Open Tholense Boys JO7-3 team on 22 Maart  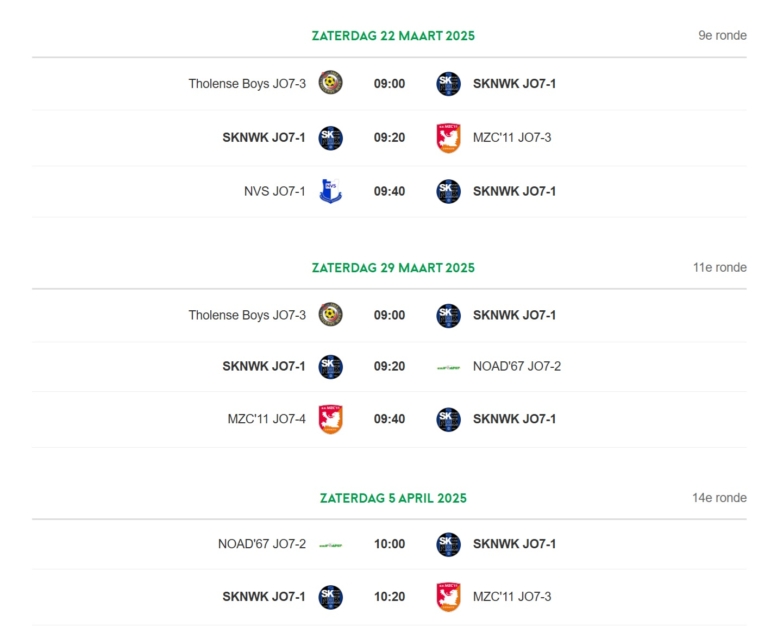coord(247,84)
